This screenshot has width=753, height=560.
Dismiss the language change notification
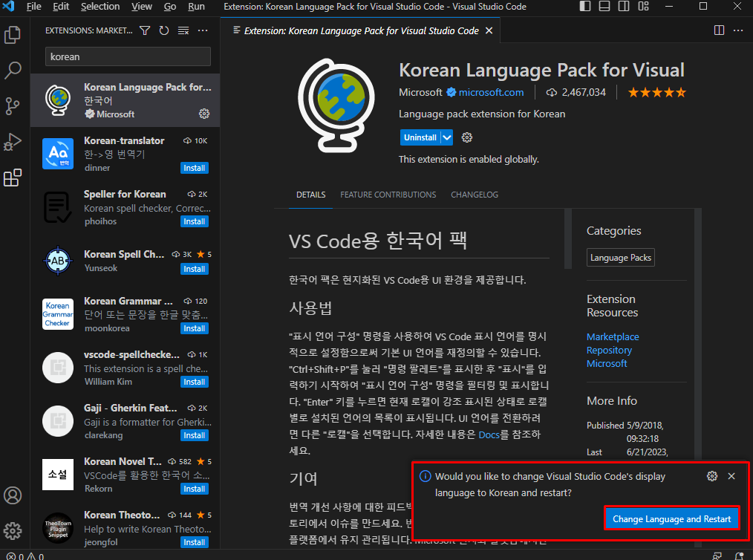731,476
